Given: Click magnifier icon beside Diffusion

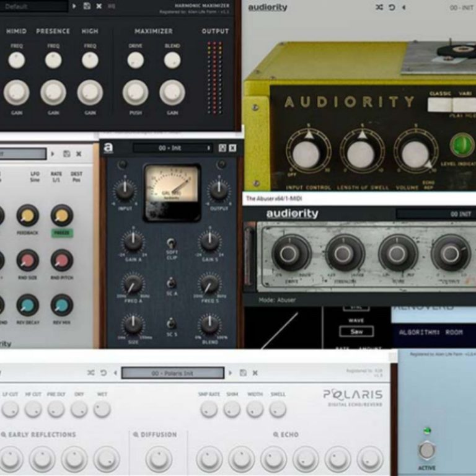Looking at the screenshot, I should coord(136,434).
